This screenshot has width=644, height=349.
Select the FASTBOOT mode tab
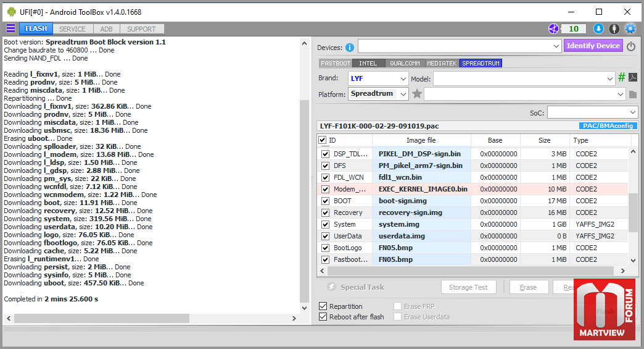tap(335, 63)
